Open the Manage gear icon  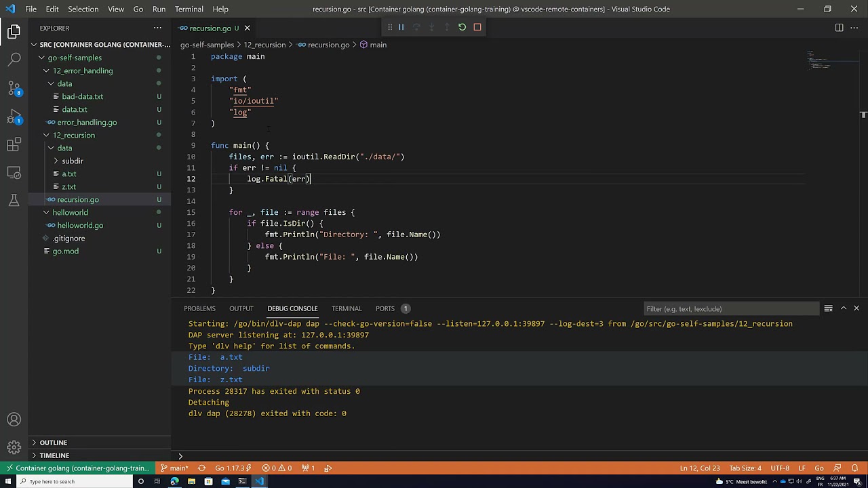click(x=14, y=447)
